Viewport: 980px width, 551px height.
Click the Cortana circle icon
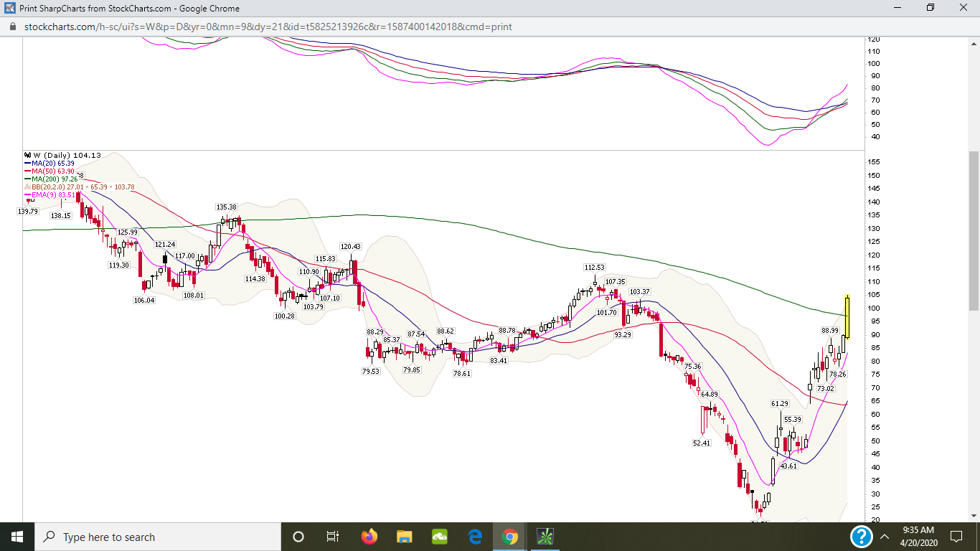tap(298, 537)
